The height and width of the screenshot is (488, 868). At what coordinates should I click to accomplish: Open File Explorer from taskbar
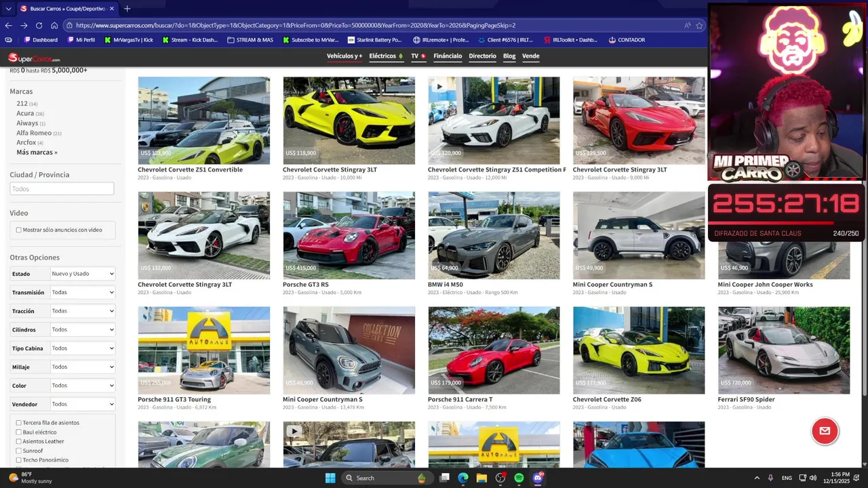pos(481,478)
